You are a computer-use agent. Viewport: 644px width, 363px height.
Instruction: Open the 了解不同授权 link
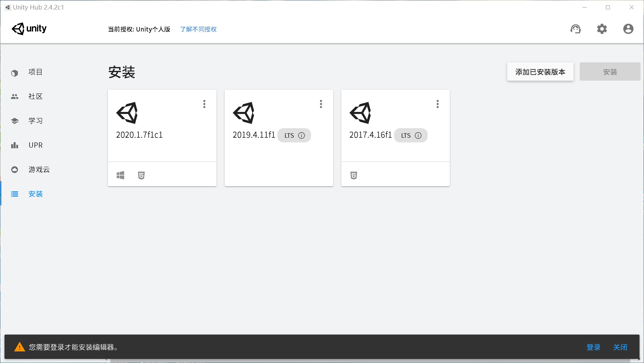198,29
